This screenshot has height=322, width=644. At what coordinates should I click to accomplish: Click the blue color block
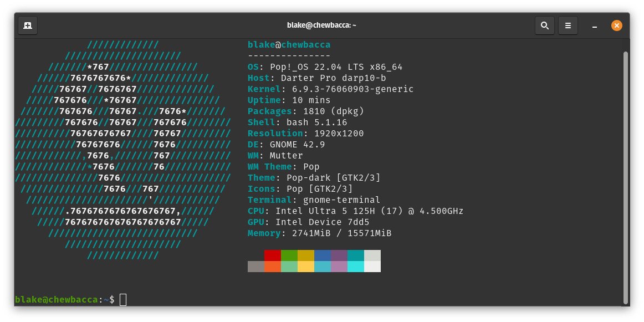[323, 255]
